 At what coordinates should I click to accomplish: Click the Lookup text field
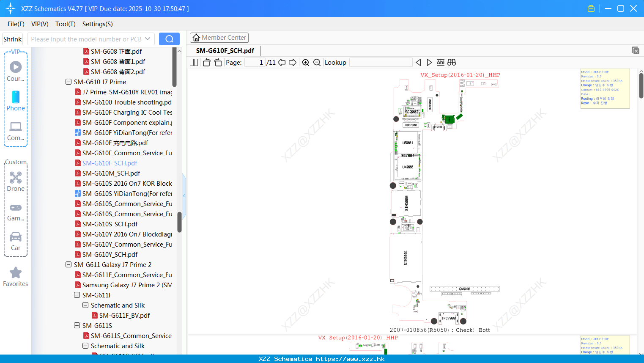pos(381,63)
